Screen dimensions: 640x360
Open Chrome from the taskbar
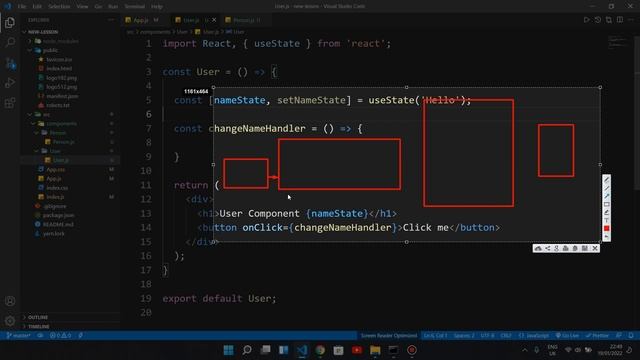(x=320, y=350)
